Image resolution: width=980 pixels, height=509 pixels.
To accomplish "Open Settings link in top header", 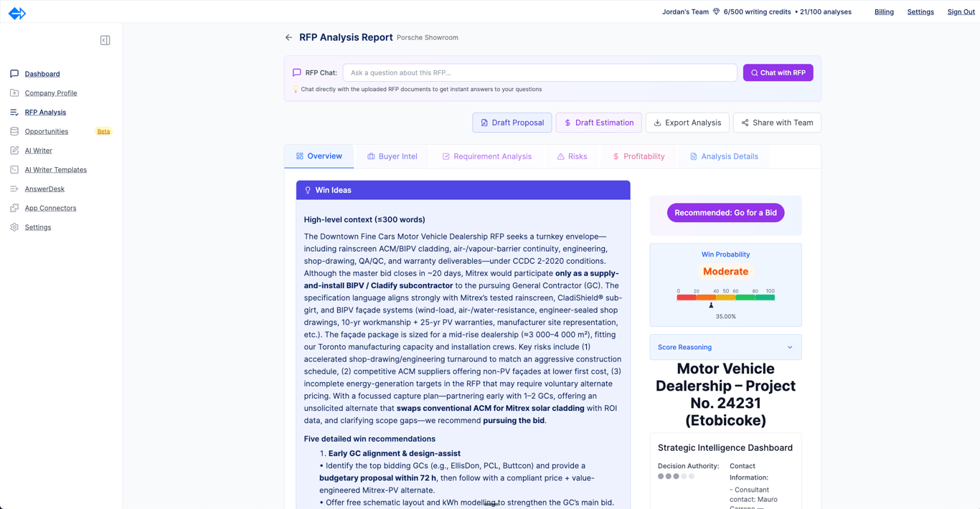I will click(920, 11).
